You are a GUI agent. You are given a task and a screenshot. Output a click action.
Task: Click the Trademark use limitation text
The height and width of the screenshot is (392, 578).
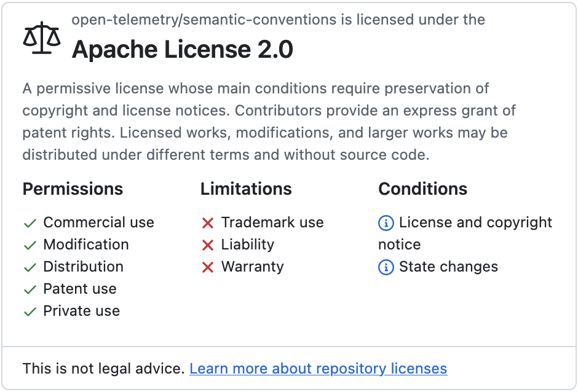272,222
